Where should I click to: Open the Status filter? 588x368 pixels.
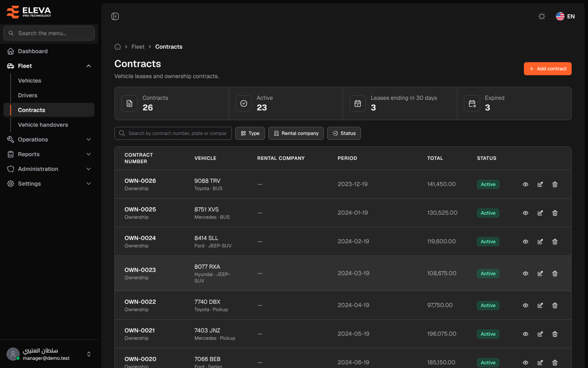tap(344, 133)
